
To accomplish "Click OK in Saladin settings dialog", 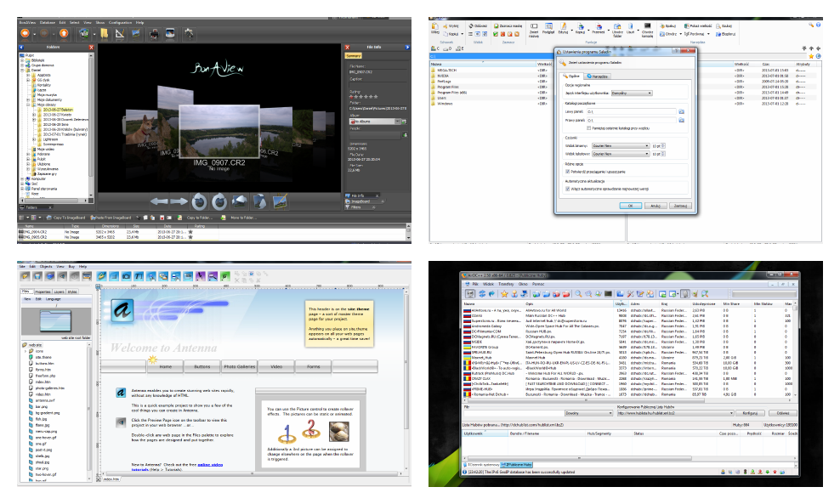I will [631, 206].
